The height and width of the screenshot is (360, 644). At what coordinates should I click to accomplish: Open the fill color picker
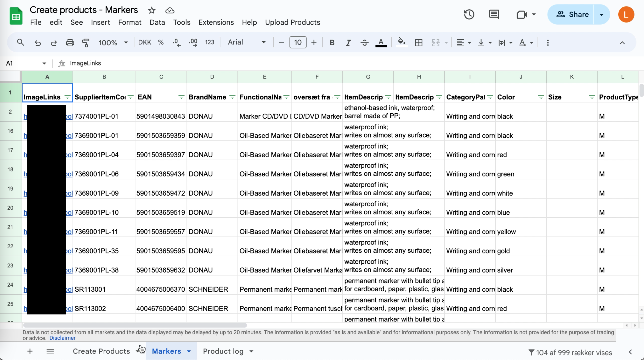(402, 42)
